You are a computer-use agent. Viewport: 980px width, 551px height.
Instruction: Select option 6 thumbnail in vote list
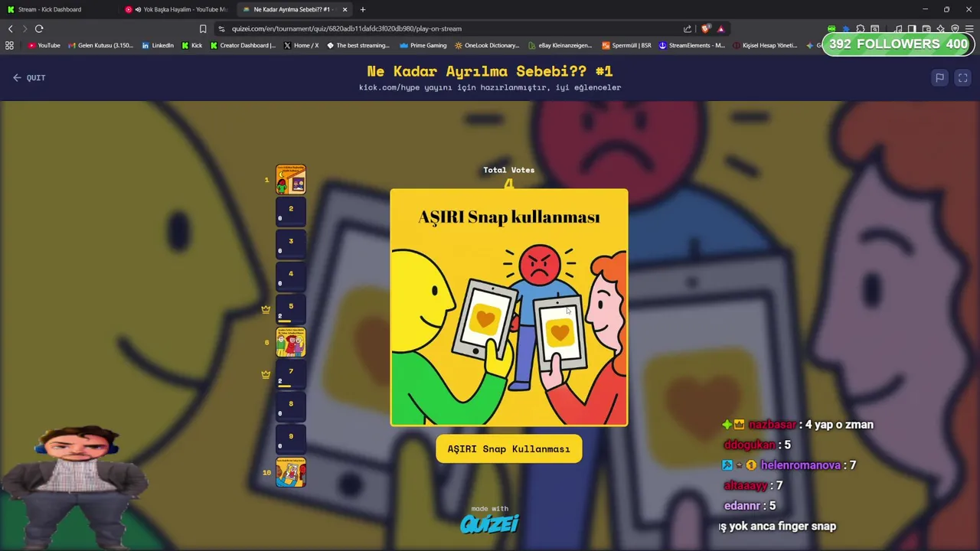tap(291, 342)
